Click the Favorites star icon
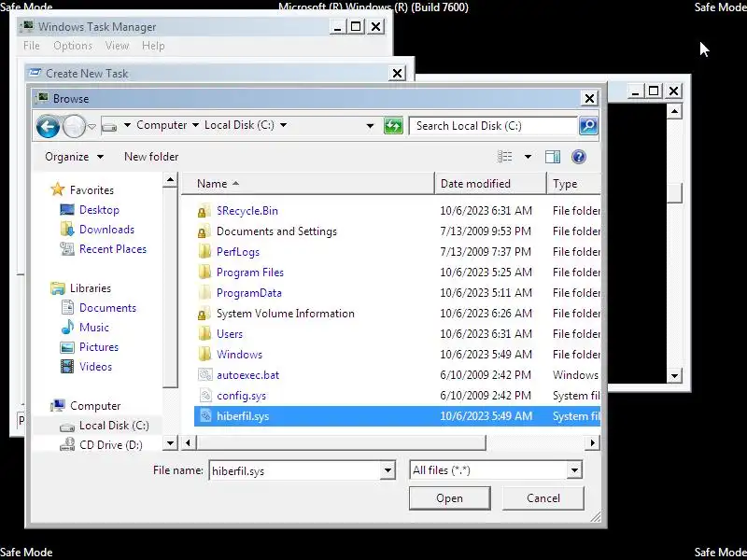The width and height of the screenshot is (747, 560). (x=58, y=189)
